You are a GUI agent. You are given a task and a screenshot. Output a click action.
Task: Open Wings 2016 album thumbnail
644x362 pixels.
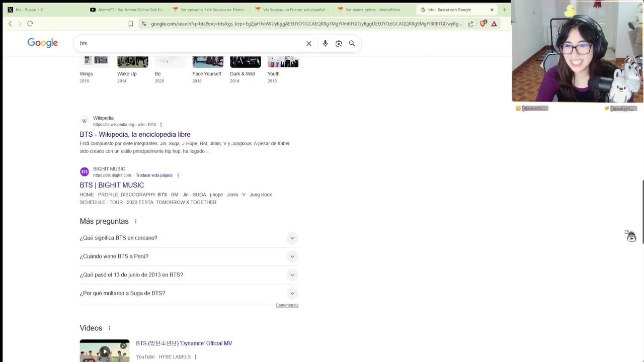(x=95, y=62)
